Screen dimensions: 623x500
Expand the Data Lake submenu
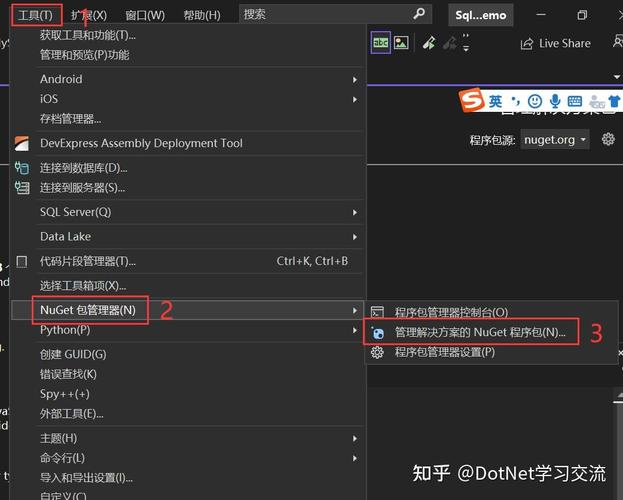(x=188, y=236)
